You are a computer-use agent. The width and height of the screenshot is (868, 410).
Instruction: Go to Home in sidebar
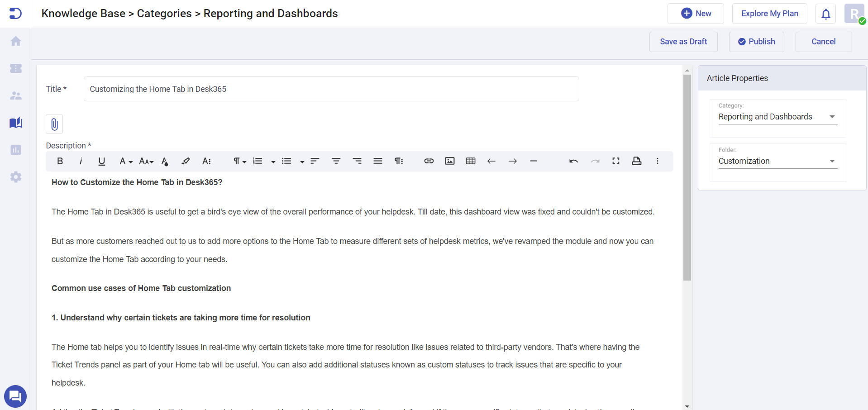tap(16, 41)
